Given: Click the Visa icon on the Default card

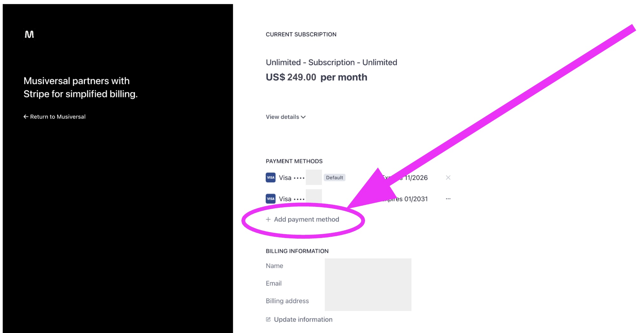Looking at the screenshot, I should click(270, 178).
